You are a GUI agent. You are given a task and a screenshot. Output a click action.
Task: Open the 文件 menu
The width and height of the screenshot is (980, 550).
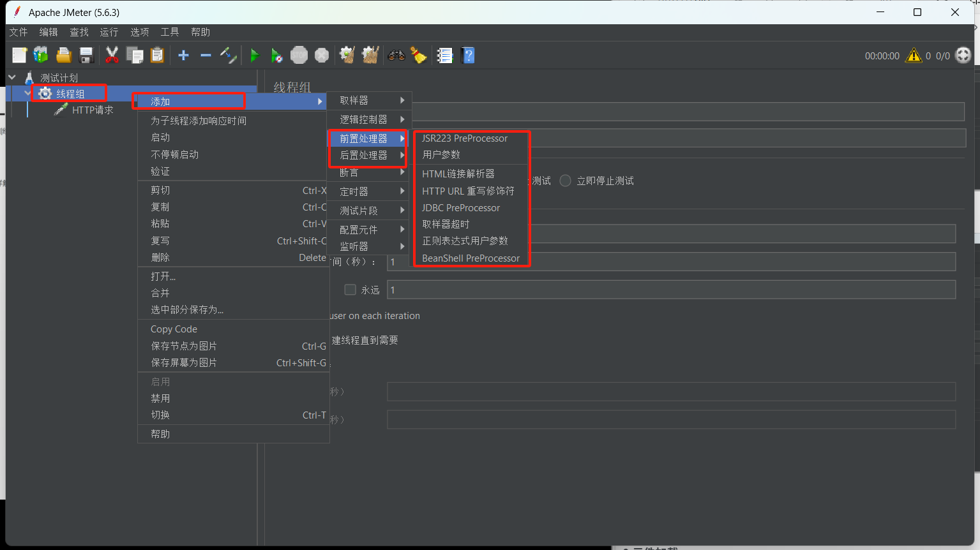click(x=19, y=32)
